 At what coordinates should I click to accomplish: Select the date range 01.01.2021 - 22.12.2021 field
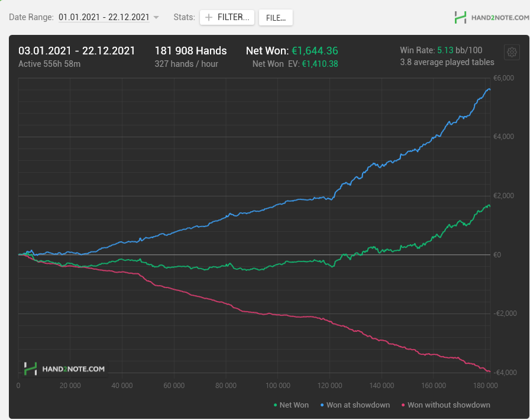(104, 17)
